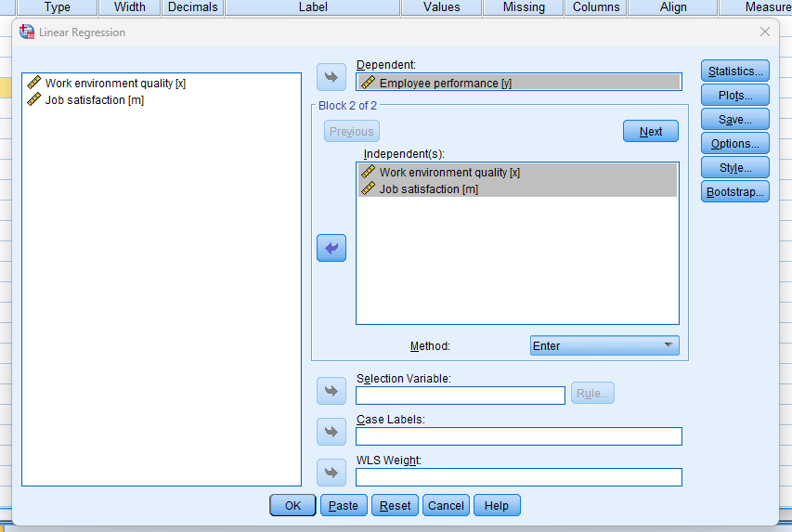
Task: Click the Columns column header
Action: 596,7
